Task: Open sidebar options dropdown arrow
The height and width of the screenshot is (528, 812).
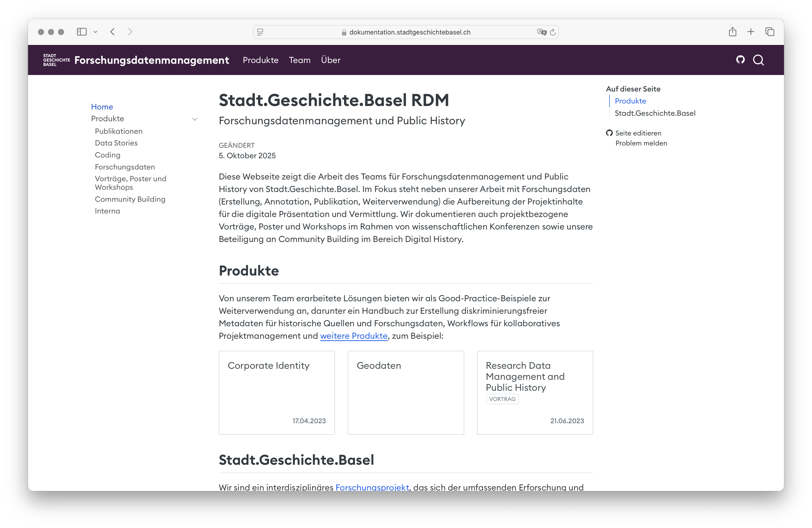Action: point(95,32)
